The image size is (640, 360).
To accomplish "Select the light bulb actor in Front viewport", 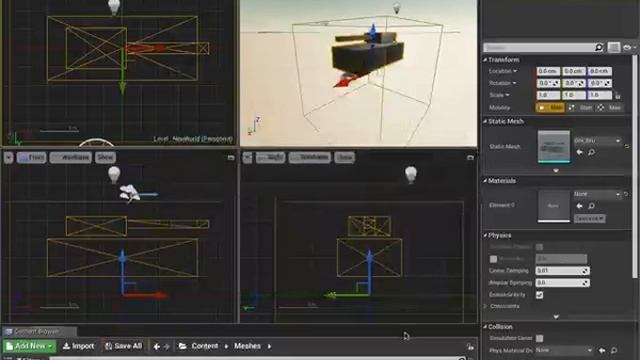I will point(114,174).
